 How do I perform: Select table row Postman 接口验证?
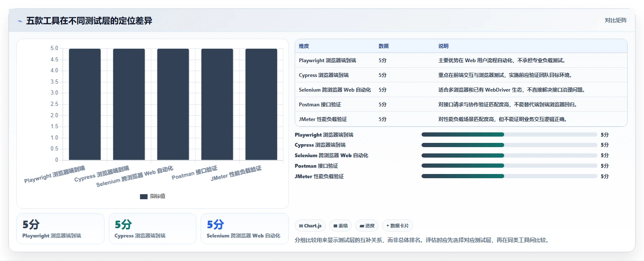(x=461, y=105)
